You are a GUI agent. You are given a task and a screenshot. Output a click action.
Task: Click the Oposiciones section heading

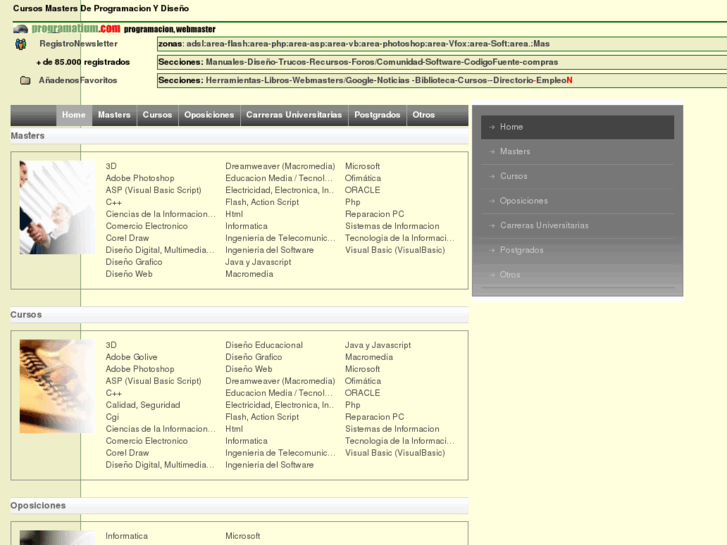point(38,506)
